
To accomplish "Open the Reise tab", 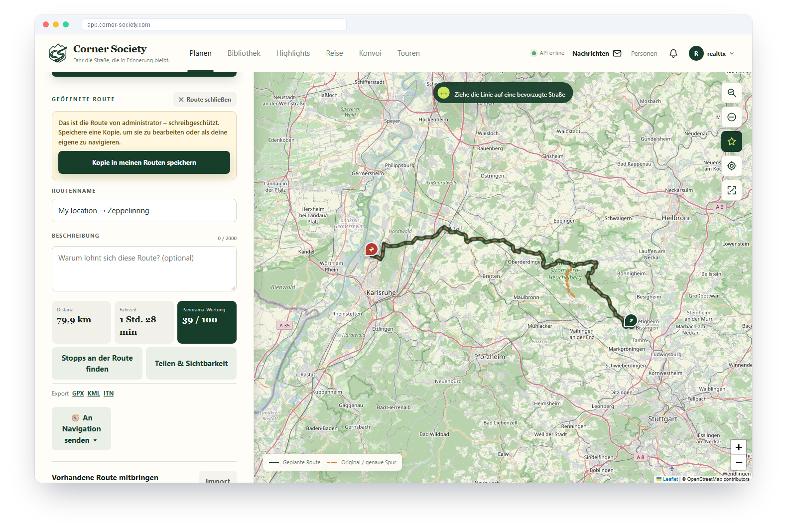I will pyautogui.click(x=334, y=53).
